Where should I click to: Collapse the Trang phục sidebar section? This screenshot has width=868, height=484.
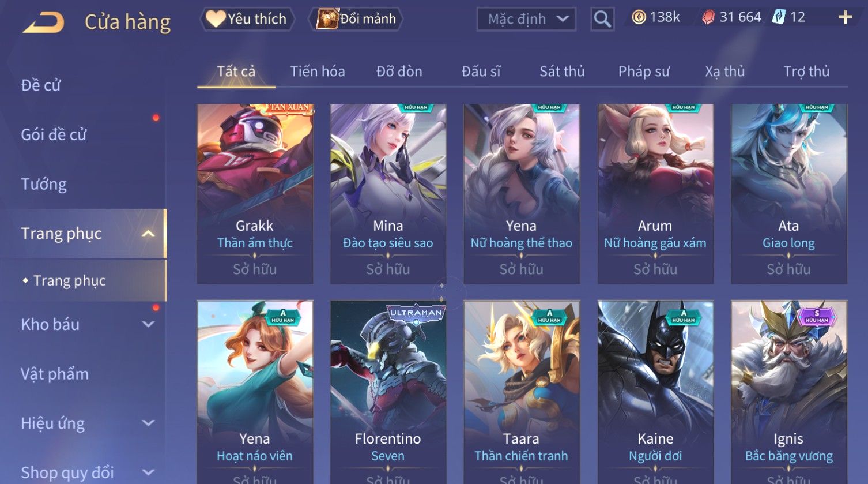[x=148, y=234]
